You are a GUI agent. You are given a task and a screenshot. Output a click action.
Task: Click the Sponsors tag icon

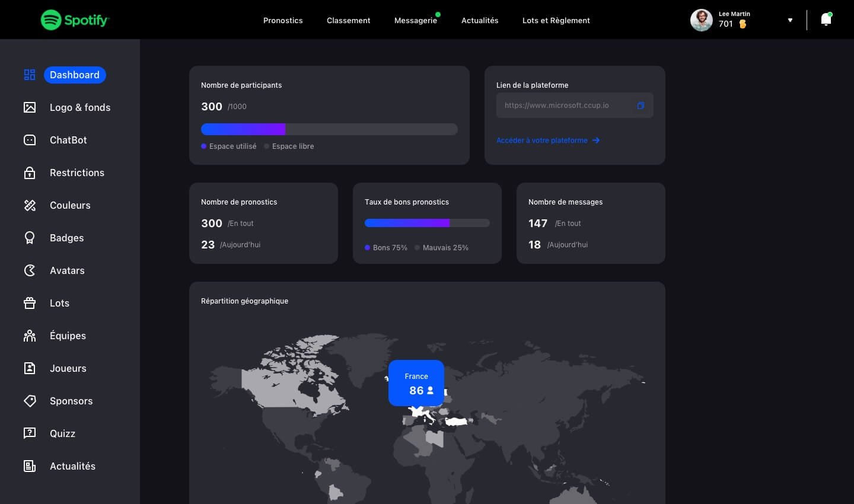(30, 401)
